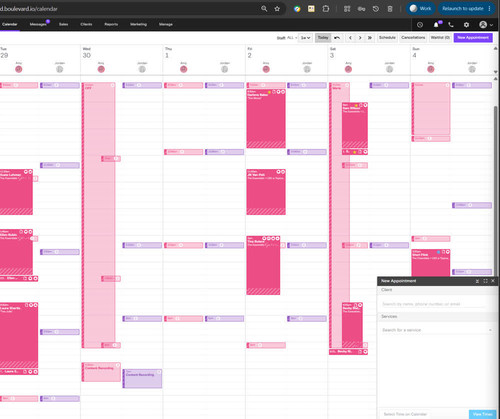500x419 pixels.
Task: Open the Chrome three-dot menu
Action: pyautogui.click(x=489, y=9)
